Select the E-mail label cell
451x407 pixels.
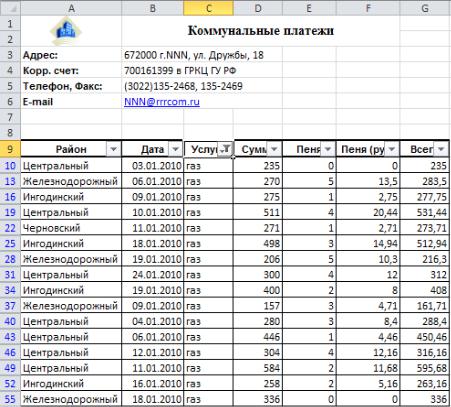[71, 102]
